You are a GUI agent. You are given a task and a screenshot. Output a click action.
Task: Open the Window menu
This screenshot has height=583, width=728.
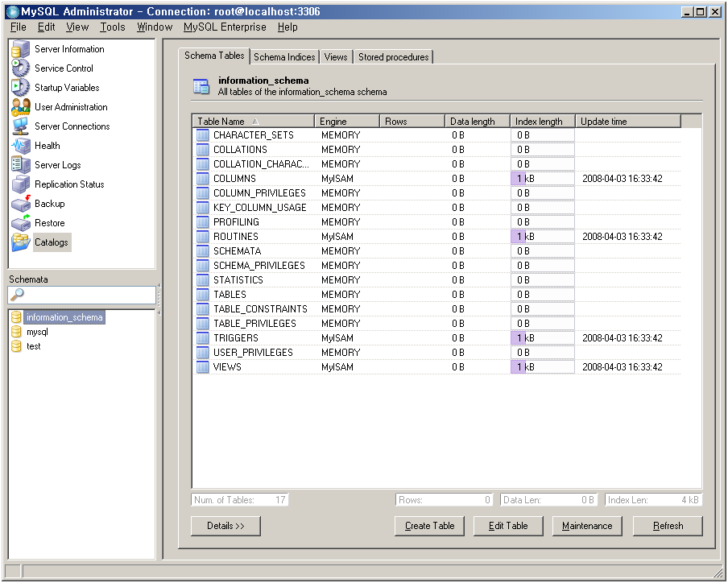coord(155,27)
